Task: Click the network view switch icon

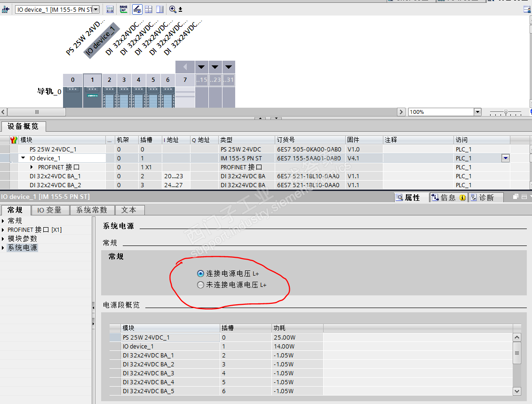Action: [5, 9]
